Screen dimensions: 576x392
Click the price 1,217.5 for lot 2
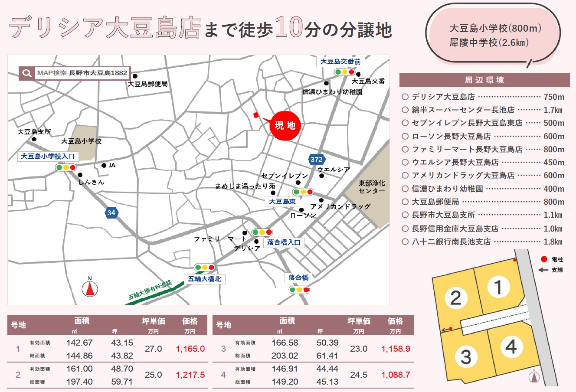(190, 375)
